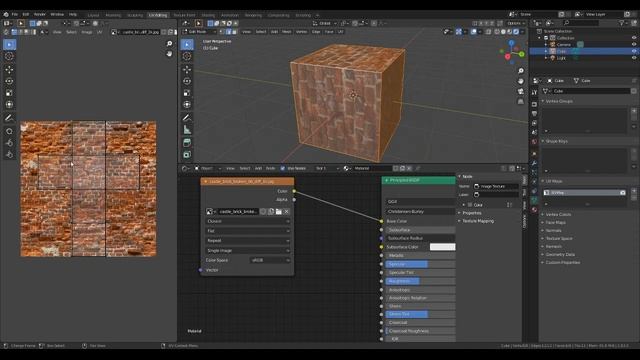Select the Move tool in the UV editor toolbar
Screen dimensions: 640x360
9,69
